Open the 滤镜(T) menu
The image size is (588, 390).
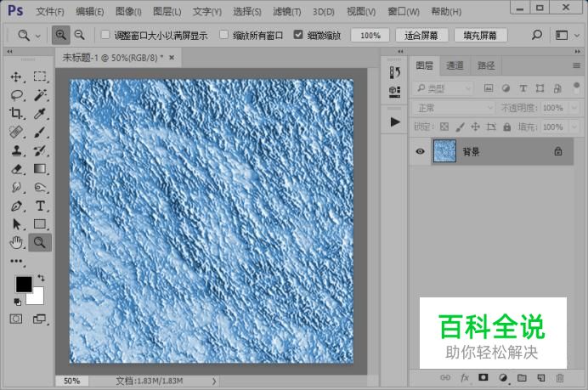(x=287, y=12)
